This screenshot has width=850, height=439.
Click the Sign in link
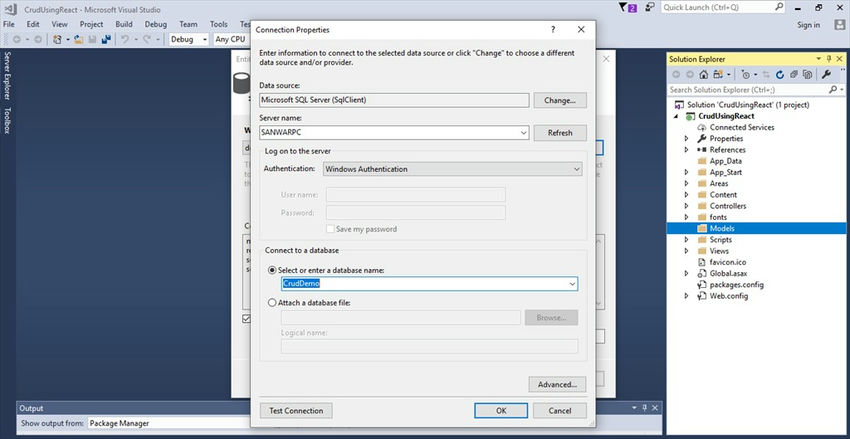click(x=808, y=25)
